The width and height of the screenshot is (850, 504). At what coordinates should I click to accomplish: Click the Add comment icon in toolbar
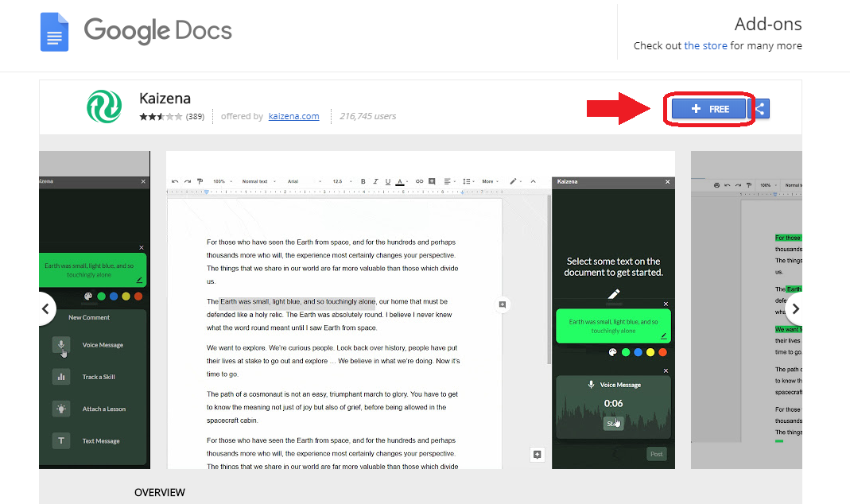tap(432, 181)
